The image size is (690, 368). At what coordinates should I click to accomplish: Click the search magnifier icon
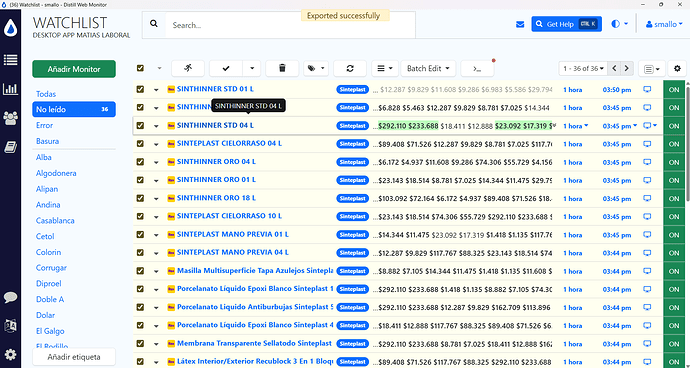(154, 24)
